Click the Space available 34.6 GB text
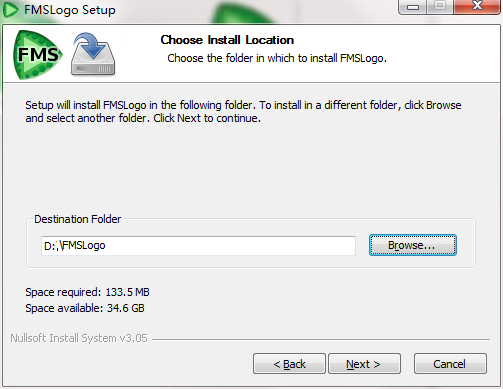 click(x=85, y=308)
